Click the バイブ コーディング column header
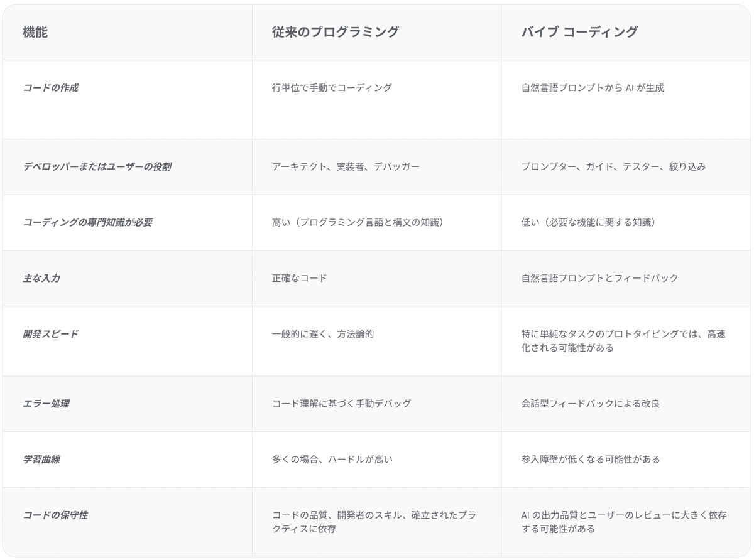The width and height of the screenshot is (754, 560). pos(579,32)
